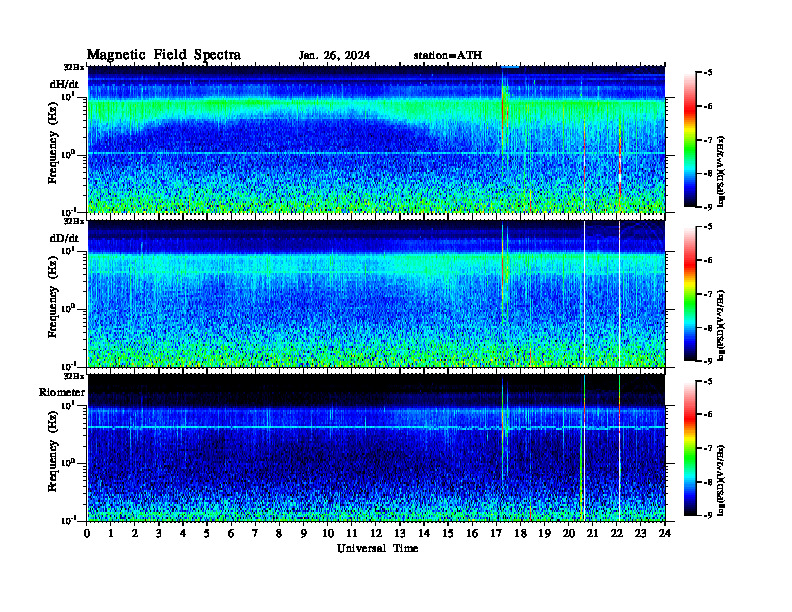Click the "18" hour tick label on the time axis
The width and height of the screenshot is (792, 612).
coord(520,534)
